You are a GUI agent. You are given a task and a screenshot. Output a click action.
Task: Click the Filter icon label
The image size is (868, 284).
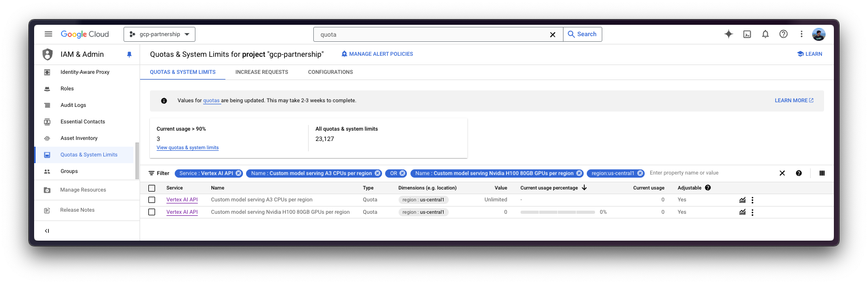(159, 173)
